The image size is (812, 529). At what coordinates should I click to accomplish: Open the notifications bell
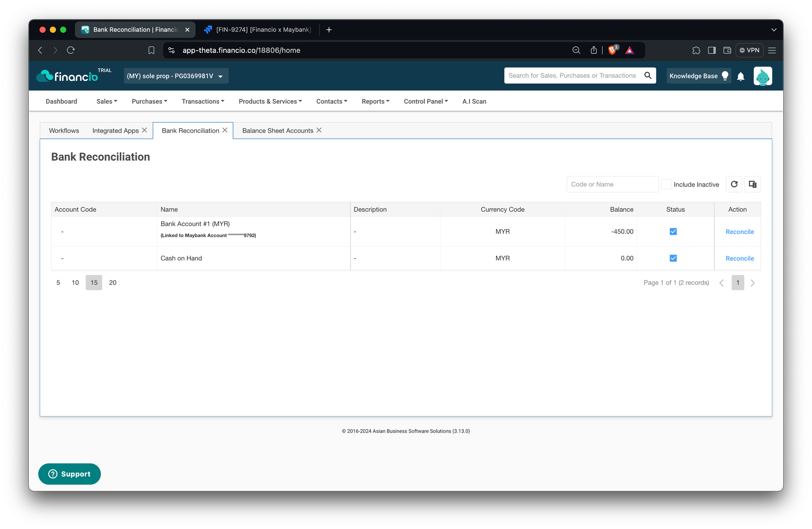tap(741, 76)
